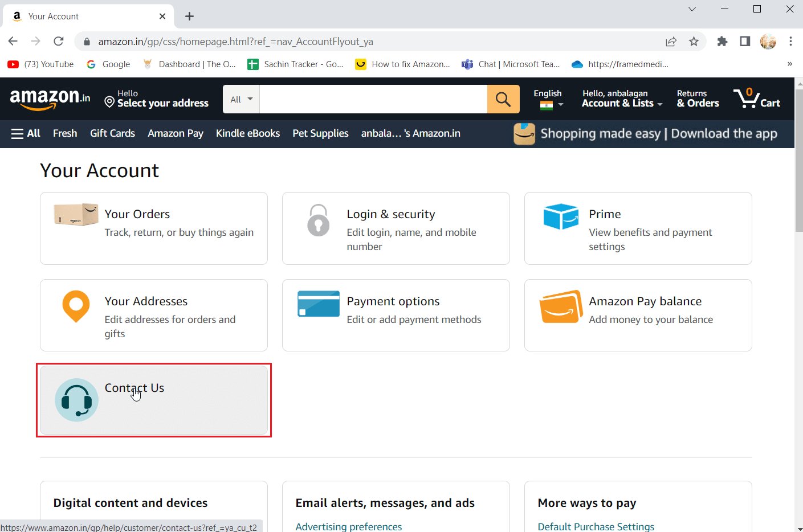Toggle the Chrome side panel icon
The image size is (803, 532).
(745, 41)
